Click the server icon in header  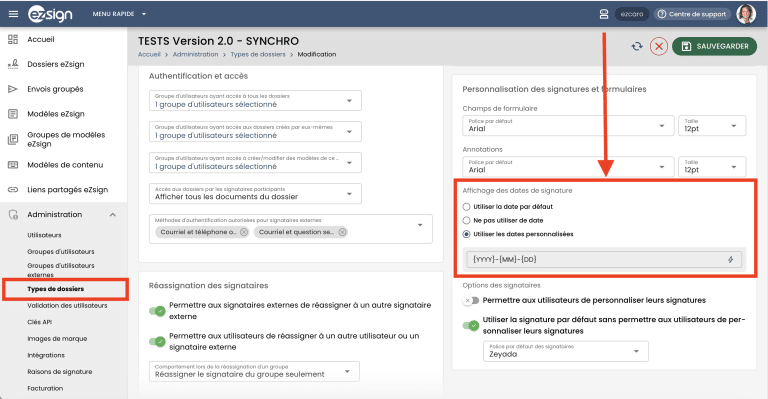(x=604, y=14)
